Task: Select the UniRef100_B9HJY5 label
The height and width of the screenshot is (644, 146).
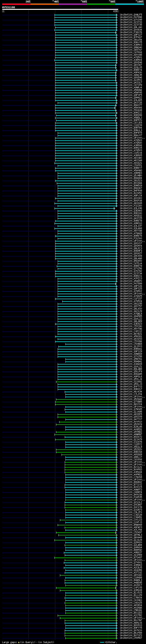Action: (x=131, y=42)
